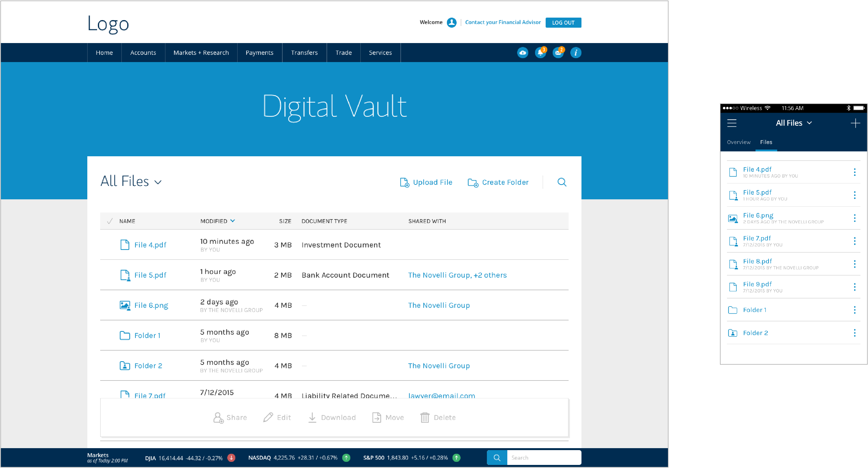This screenshot has height=468, width=868.
Task: Click the lawyer@email.com shared link
Action: 441,395
